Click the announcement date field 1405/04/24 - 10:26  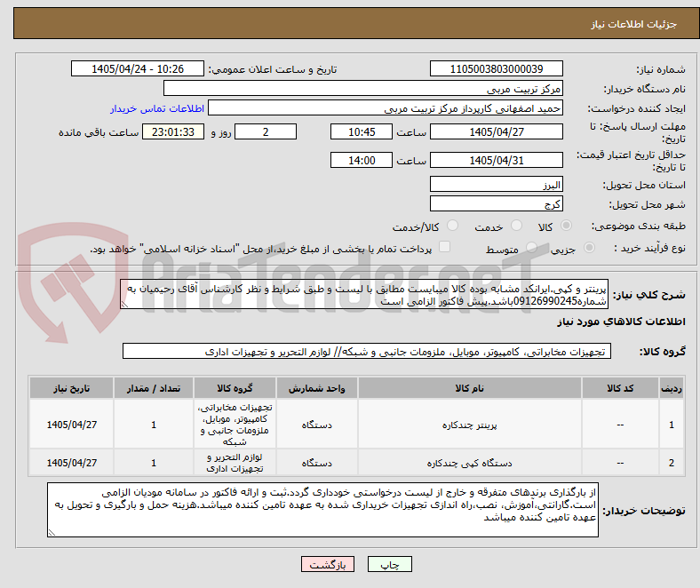point(138,68)
